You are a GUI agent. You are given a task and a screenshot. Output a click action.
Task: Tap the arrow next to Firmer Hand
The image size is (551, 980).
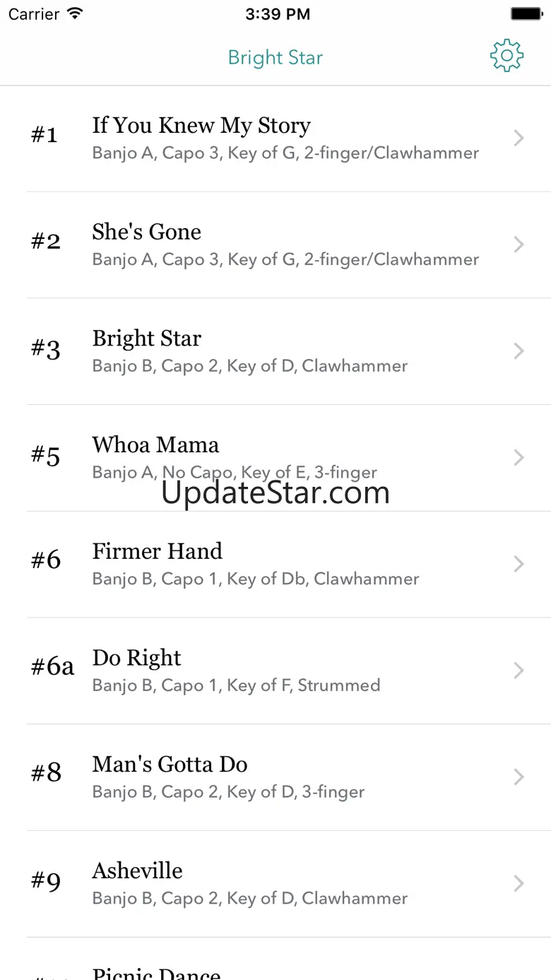pyautogui.click(x=519, y=564)
